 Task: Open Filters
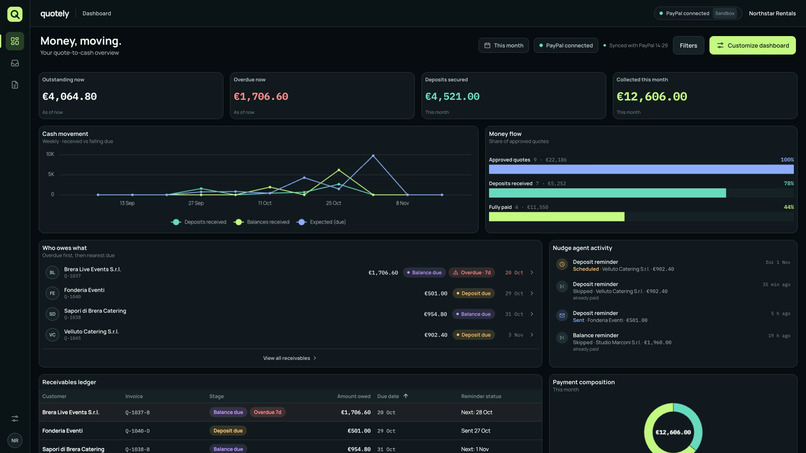point(688,45)
